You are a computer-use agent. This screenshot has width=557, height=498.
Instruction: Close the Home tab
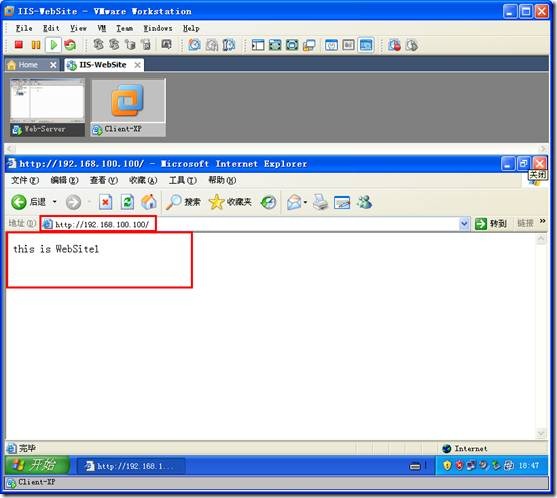[x=53, y=65]
